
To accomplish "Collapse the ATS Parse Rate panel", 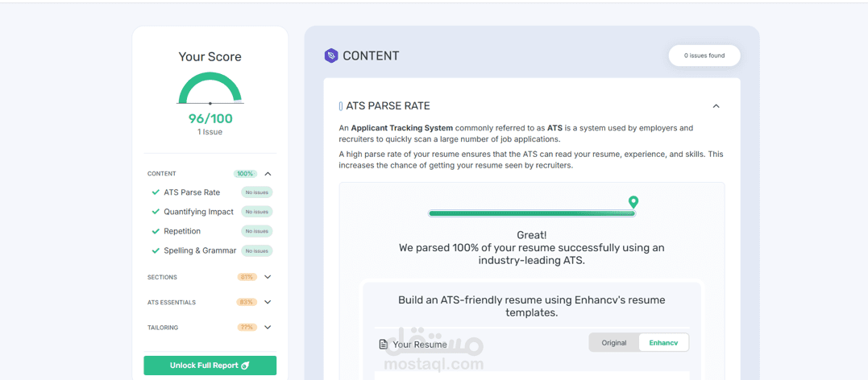I will click(x=716, y=106).
